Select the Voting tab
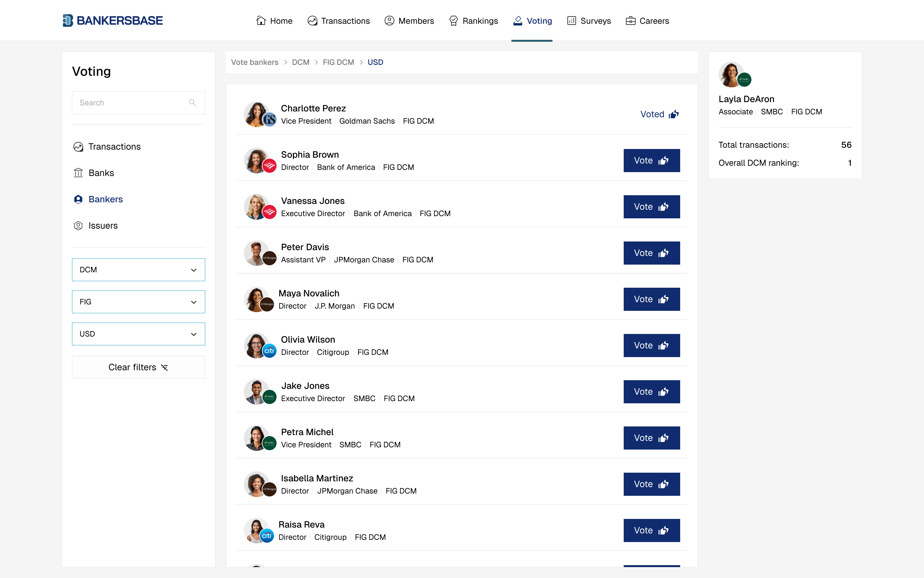Screen dimensions: 924x578 click(532, 21)
